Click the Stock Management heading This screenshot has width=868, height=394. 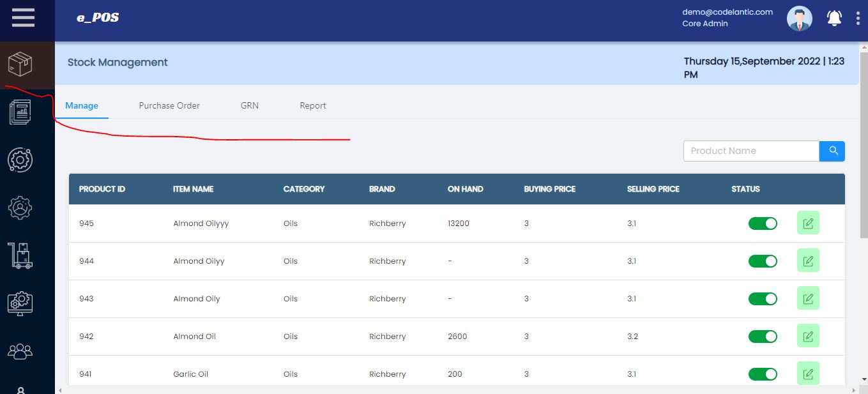[118, 63]
